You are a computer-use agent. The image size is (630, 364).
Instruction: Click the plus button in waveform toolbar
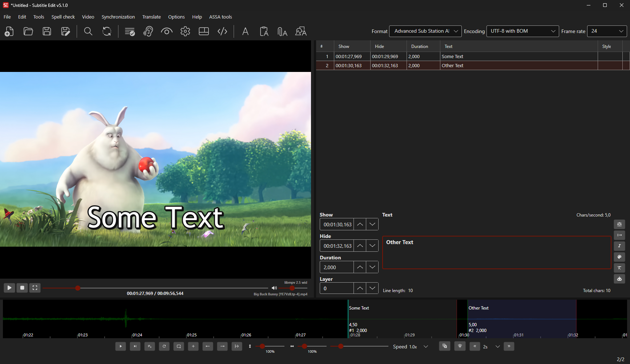[x=193, y=347]
